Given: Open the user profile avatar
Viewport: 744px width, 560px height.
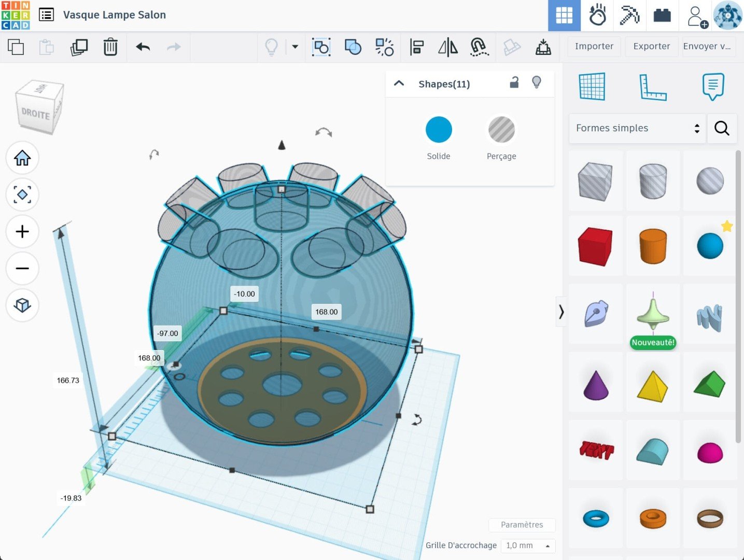Looking at the screenshot, I should [x=728, y=16].
